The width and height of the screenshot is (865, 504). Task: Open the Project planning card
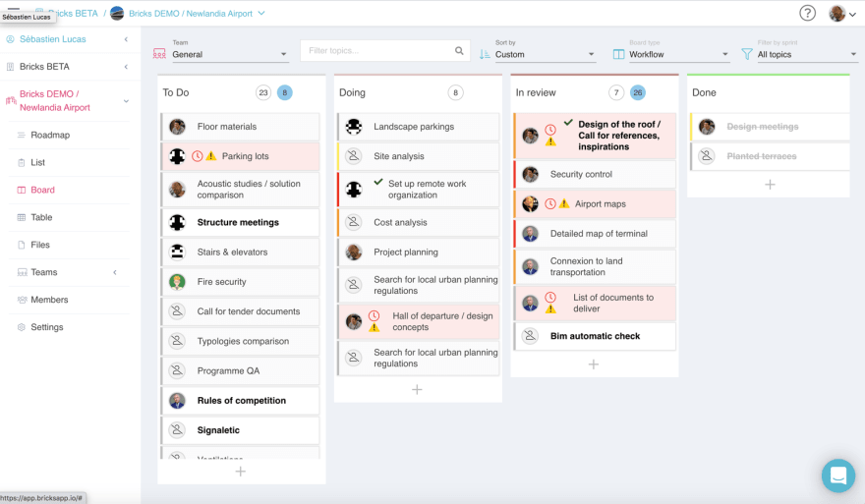pos(418,252)
